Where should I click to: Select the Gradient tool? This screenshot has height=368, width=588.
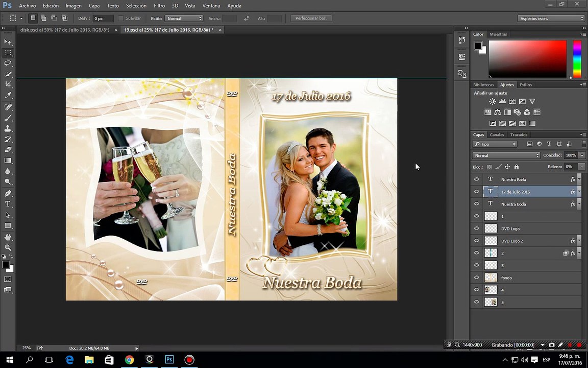(8, 160)
